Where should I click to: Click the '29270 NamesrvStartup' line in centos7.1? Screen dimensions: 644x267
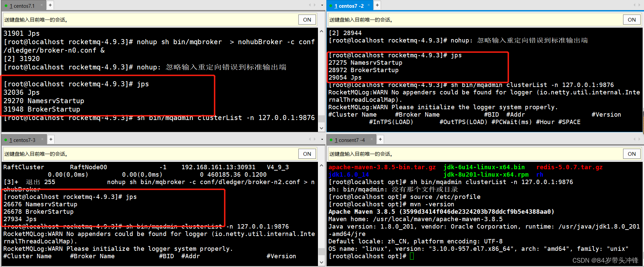pyautogui.click(x=44, y=101)
